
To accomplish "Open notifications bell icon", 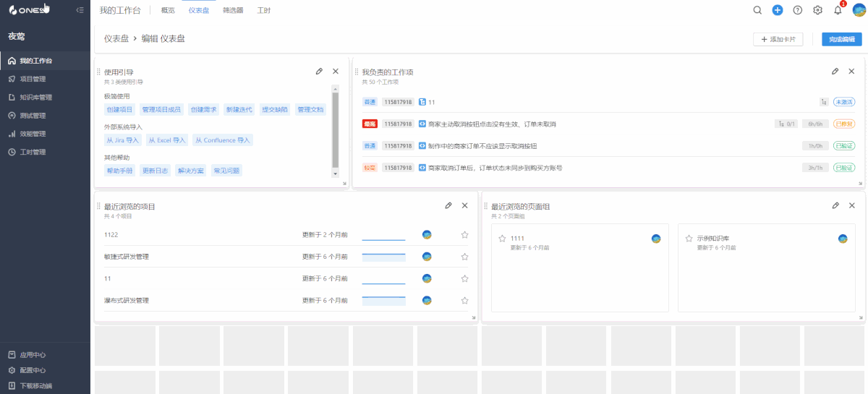I will coord(838,10).
